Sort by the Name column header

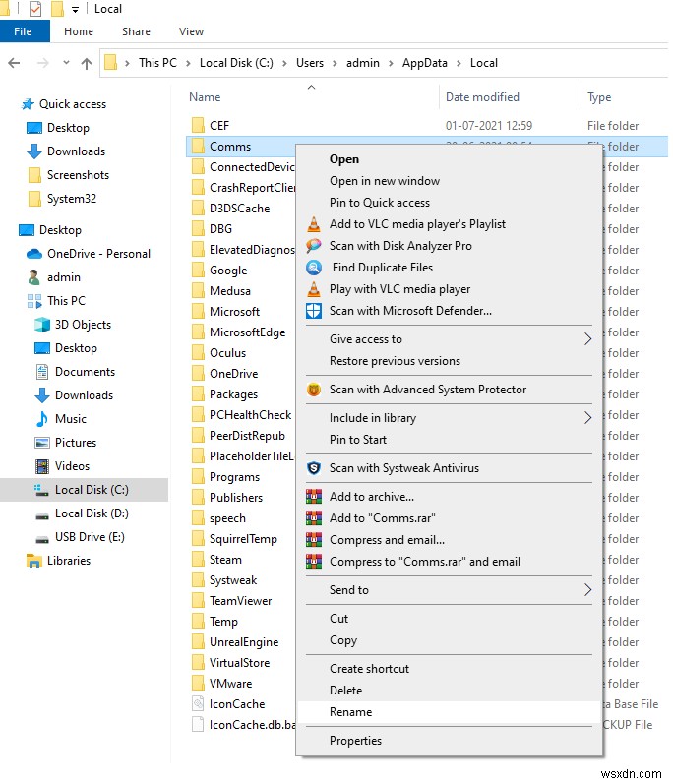[x=205, y=97]
